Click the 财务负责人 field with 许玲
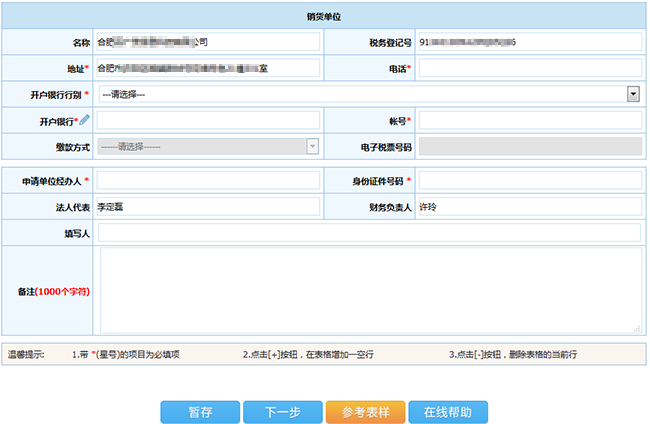This screenshot has width=650, height=424. click(528, 207)
